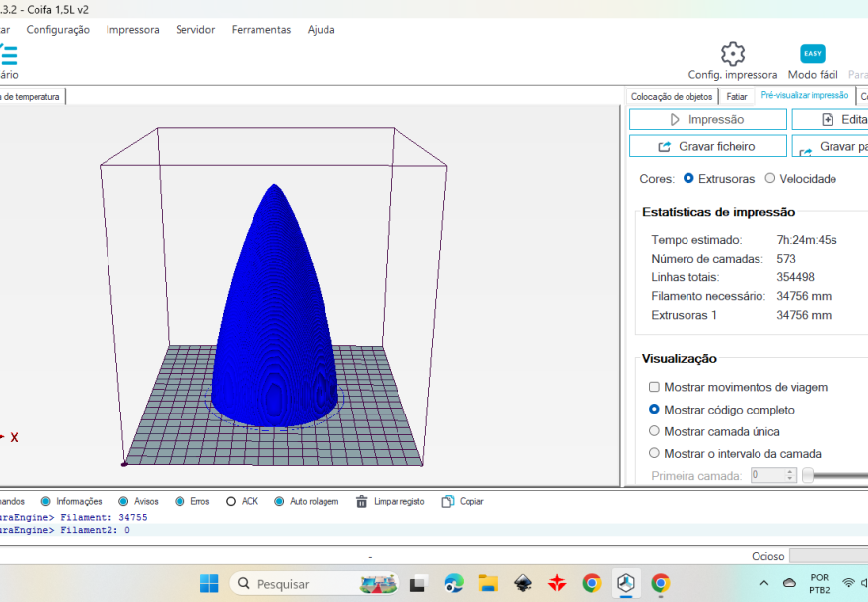The width and height of the screenshot is (868, 602).
Task: Click the Ocioso status text
Action: click(x=767, y=556)
